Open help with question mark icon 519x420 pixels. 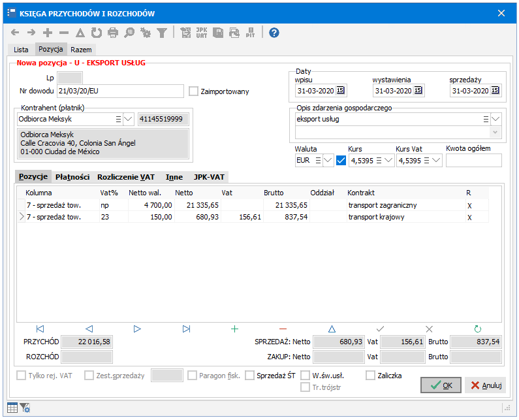point(274,33)
